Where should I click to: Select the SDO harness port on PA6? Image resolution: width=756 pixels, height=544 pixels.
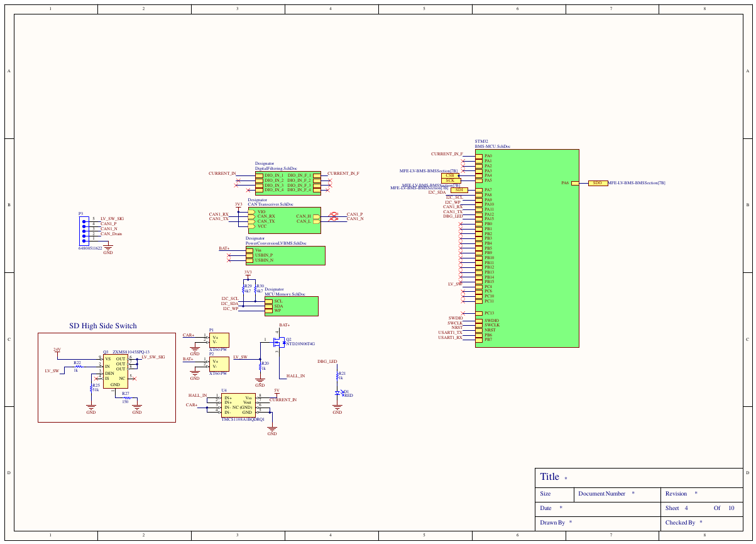[x=598, y=183]
